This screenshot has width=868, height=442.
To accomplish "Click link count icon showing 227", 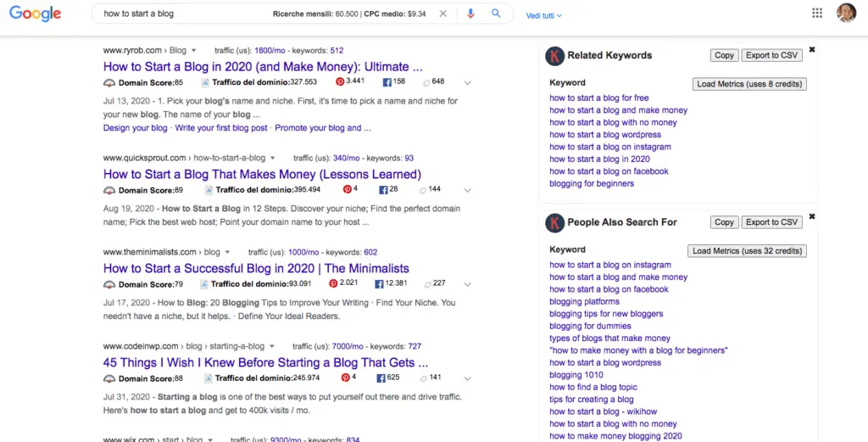I will coord(427,284).
